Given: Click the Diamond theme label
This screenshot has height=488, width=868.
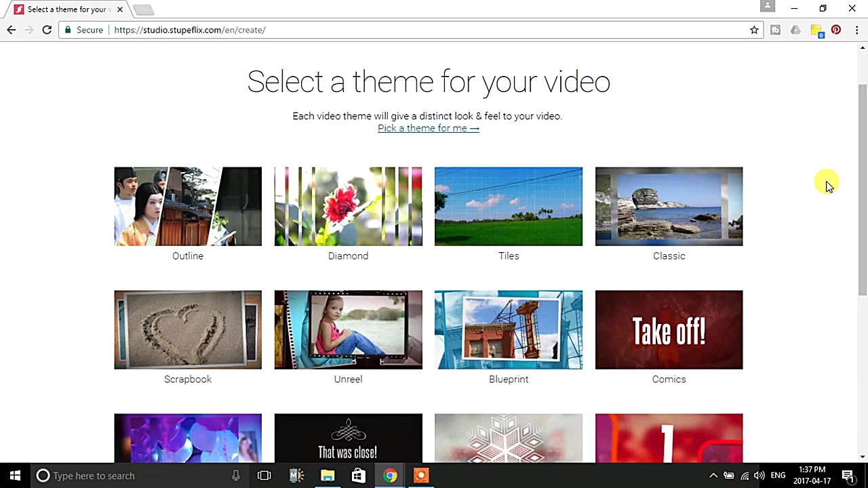Looking at the screenshot, I should point(348,256).
